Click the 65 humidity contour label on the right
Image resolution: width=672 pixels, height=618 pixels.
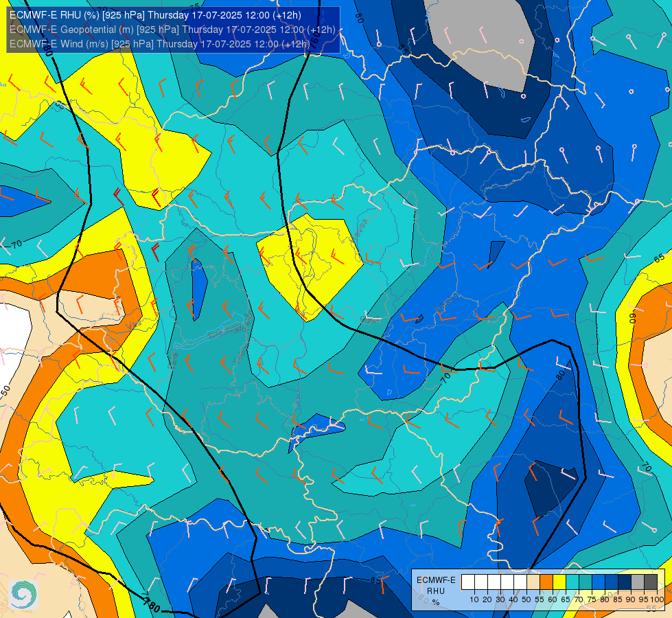(660, 258)
